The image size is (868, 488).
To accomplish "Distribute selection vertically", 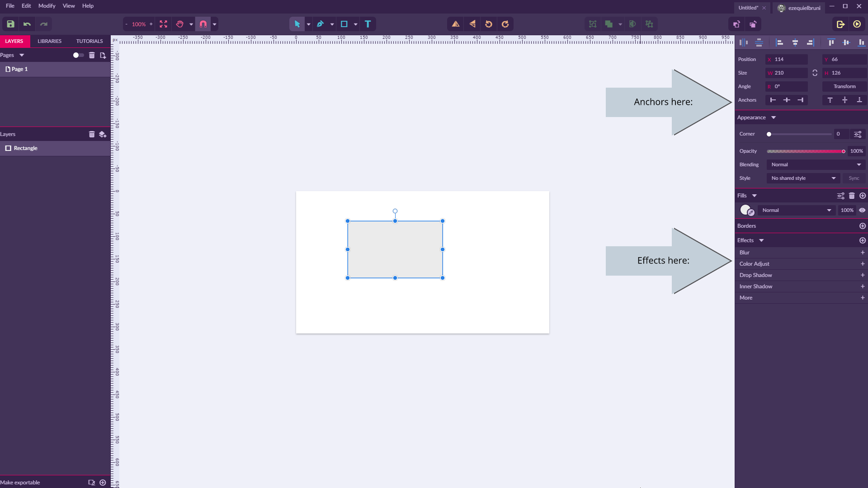I will tap(759, 42).
